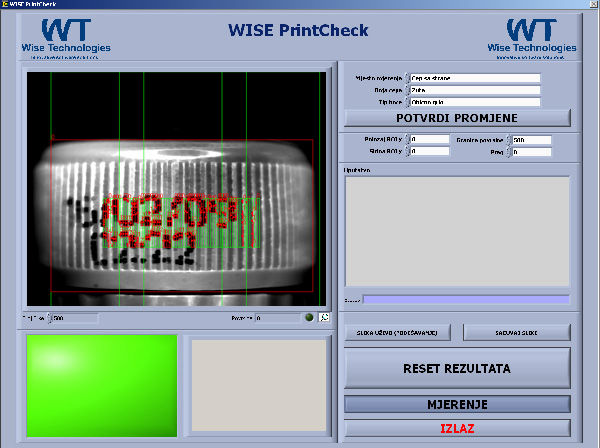The height and width of the screenshot is (448, 600).
Task: Click the stepper arrows beside Boja cepa
Action: [x=407, y=90]
